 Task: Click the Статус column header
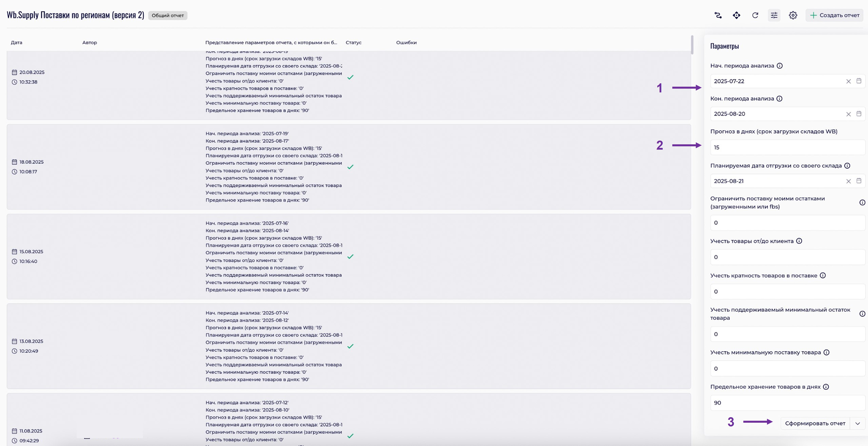(353, 42)
